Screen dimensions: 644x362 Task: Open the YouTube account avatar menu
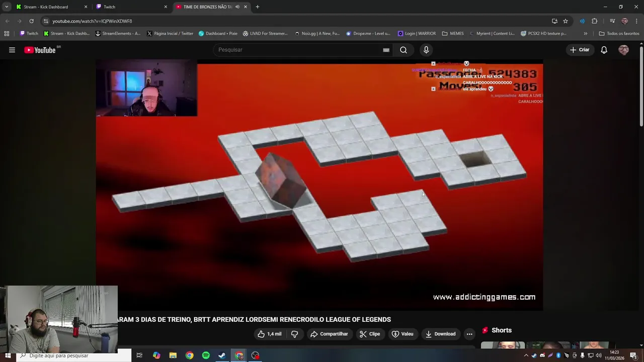623,50
